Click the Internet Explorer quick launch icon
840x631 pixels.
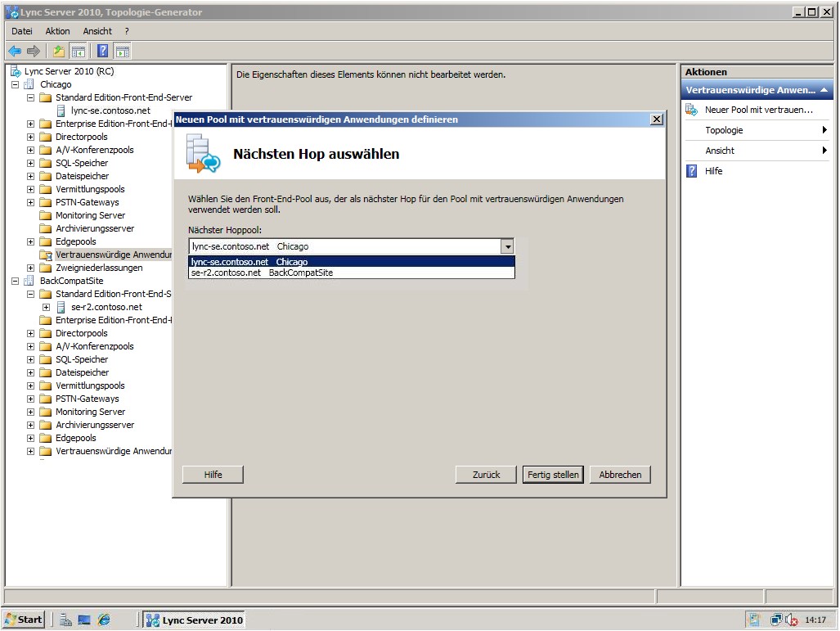point(103,620)
